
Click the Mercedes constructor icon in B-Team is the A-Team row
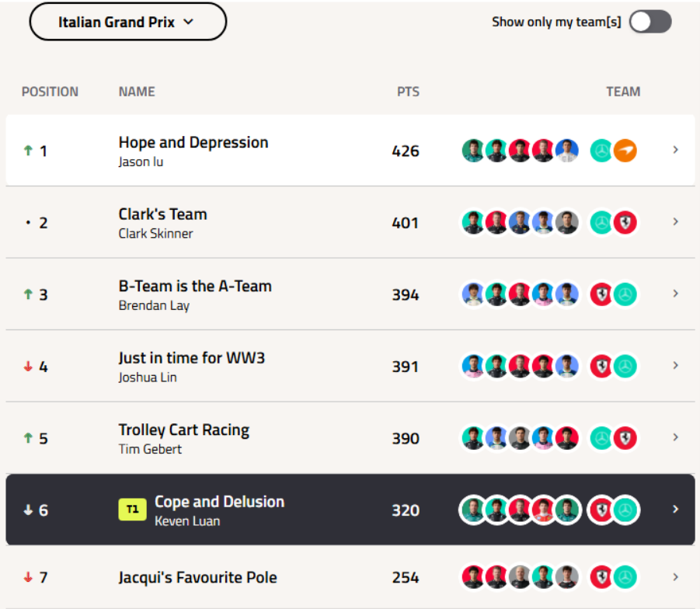[x=625, y=294]
